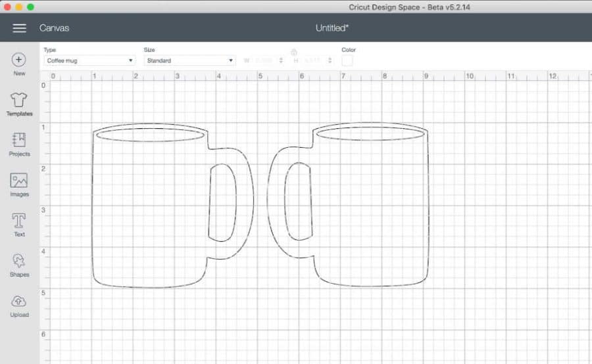The height and width of the screenshot is (364, 592).
Task: Click the Untitled* project title
Action: [332, 28]
